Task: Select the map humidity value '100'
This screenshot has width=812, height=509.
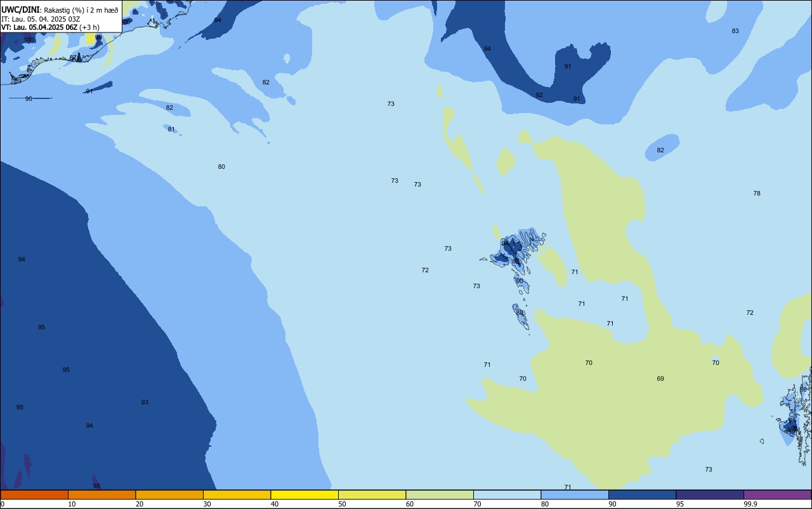Action: pyautogui.click(x=29, y=40)
